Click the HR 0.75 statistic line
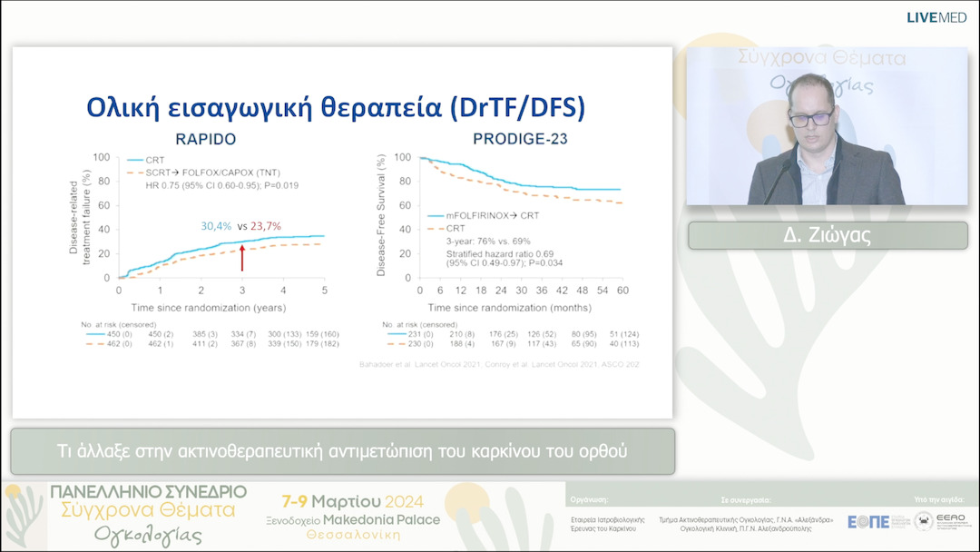The image size is (980, 552). (222, 186)
